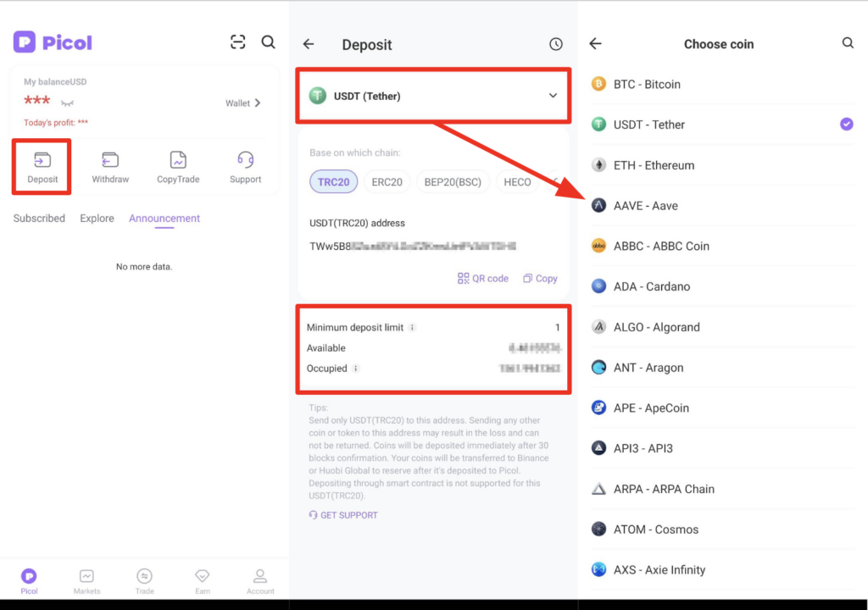
Task: Open the Deposit shortcut
Action: (x=42, y=167)
